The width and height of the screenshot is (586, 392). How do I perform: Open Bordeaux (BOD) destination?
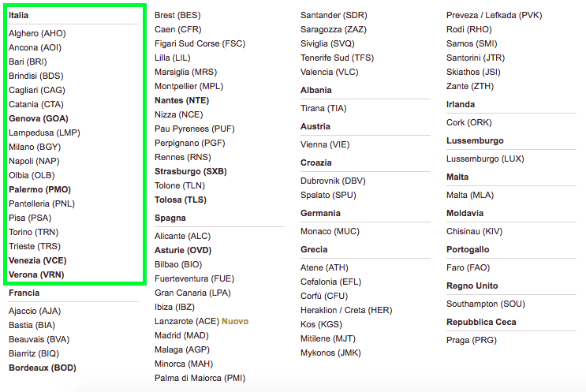[x=43, y=368]
